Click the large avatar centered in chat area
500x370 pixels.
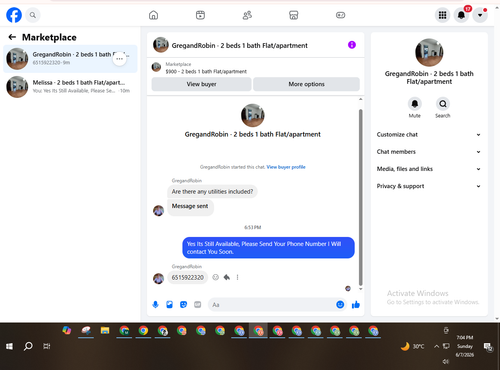point(253,115)
